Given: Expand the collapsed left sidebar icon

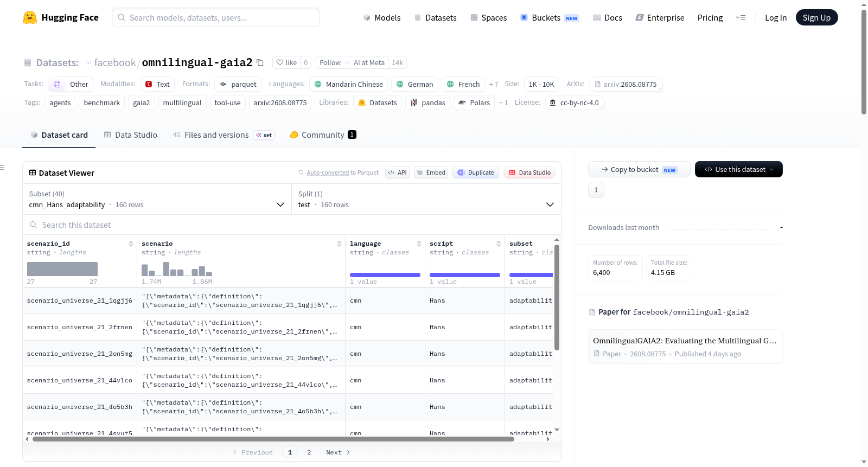Looking at the screenshot, I should pos(2,168).
